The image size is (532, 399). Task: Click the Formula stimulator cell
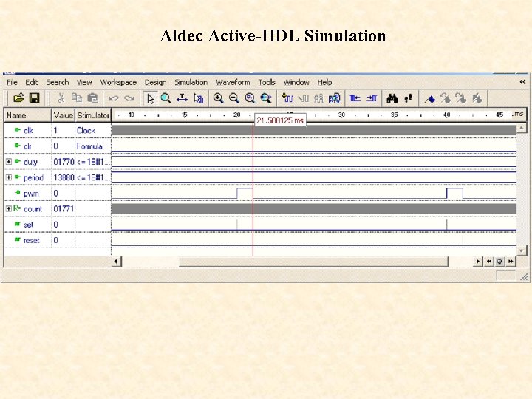(92, 146)
